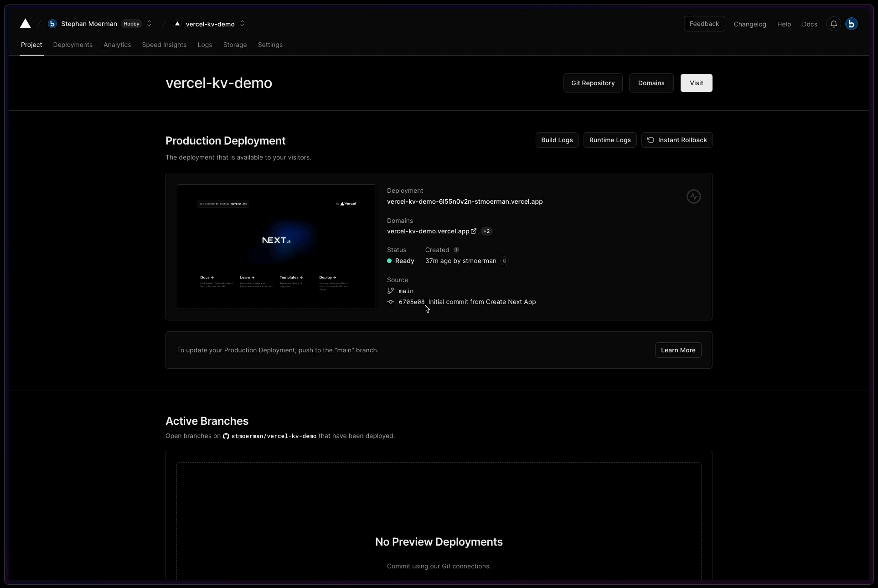Expand the +2 domains badge
The width and height of the screenshot is (878, 588).
pos(486,231)
